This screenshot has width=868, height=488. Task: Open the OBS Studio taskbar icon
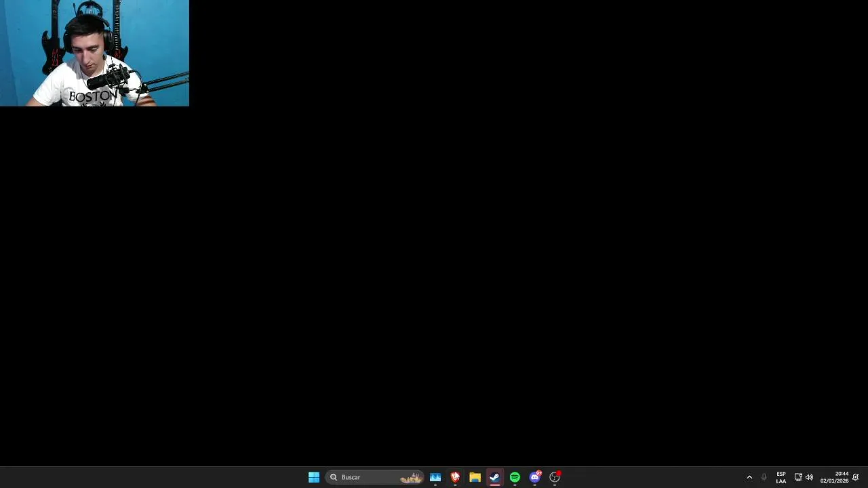pyautogui.click(x=555, y=477)
